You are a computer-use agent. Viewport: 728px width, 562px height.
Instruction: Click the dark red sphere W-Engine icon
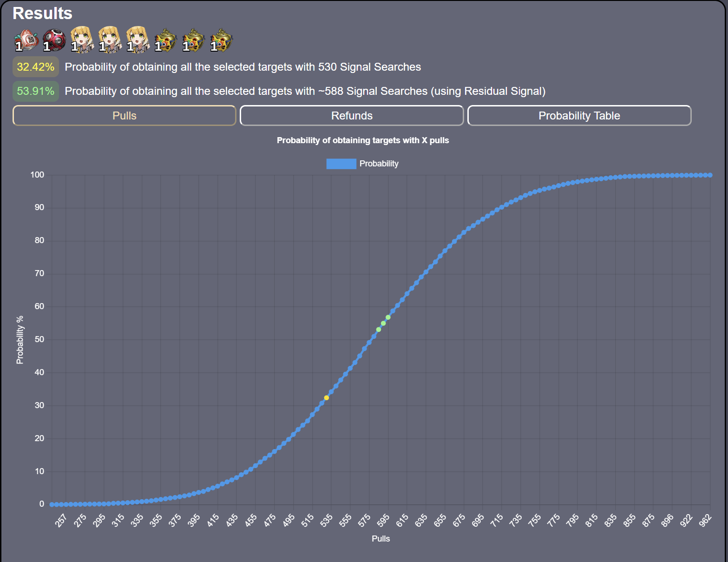(x=54, y=40)
